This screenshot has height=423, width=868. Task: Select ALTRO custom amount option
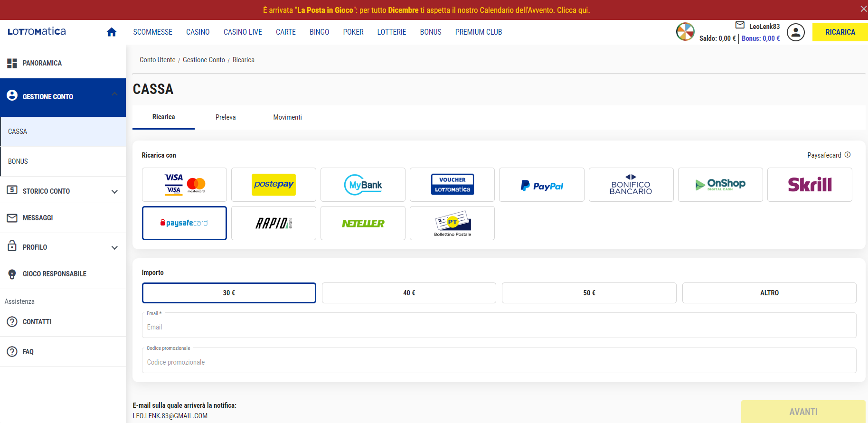(769, 293)
